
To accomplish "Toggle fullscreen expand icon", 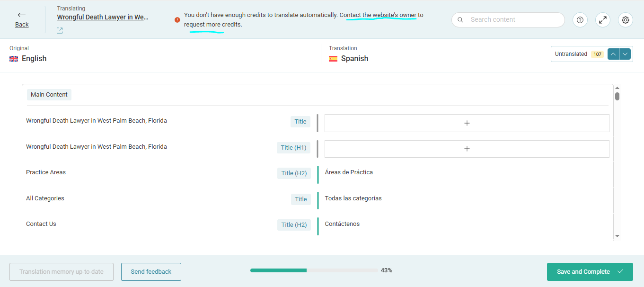I will [603, 20].
